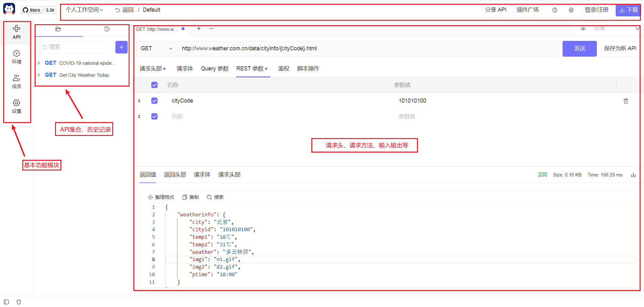The width and height of the screenshot is (644, 307).
Task: Open the 环境 environment selector dropdown
Action: pos(616,29)
